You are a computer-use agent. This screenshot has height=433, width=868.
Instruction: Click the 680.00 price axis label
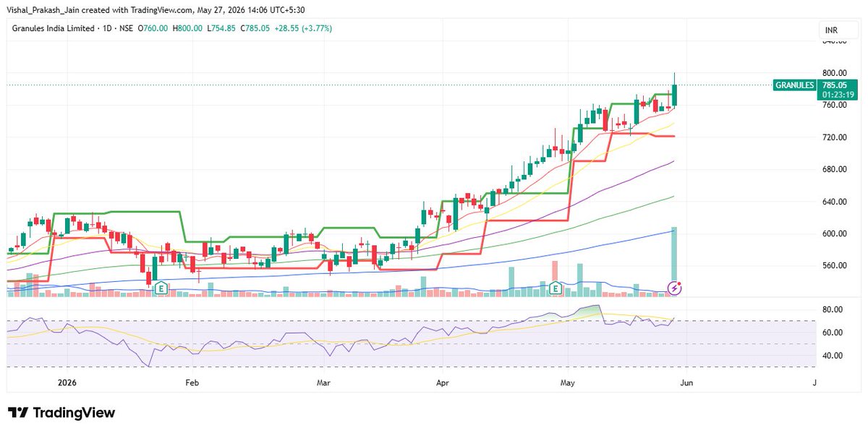click(x=834, y=170)
